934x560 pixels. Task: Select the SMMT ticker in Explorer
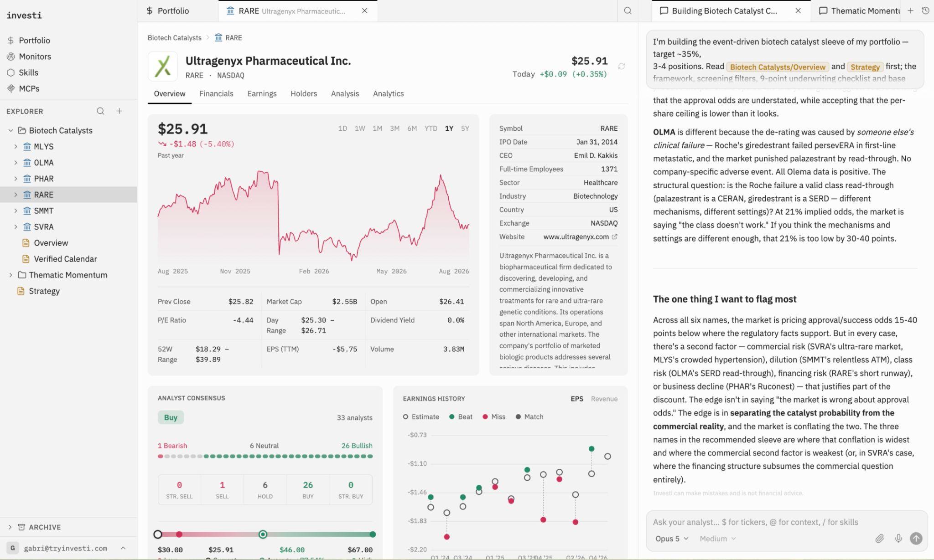click(x=43, y=211)
